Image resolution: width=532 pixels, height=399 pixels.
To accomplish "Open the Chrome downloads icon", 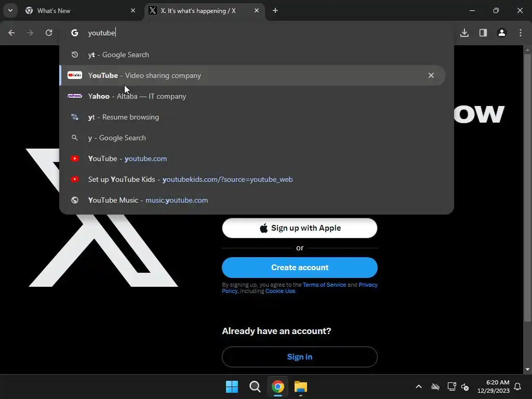I will (464, 33).
